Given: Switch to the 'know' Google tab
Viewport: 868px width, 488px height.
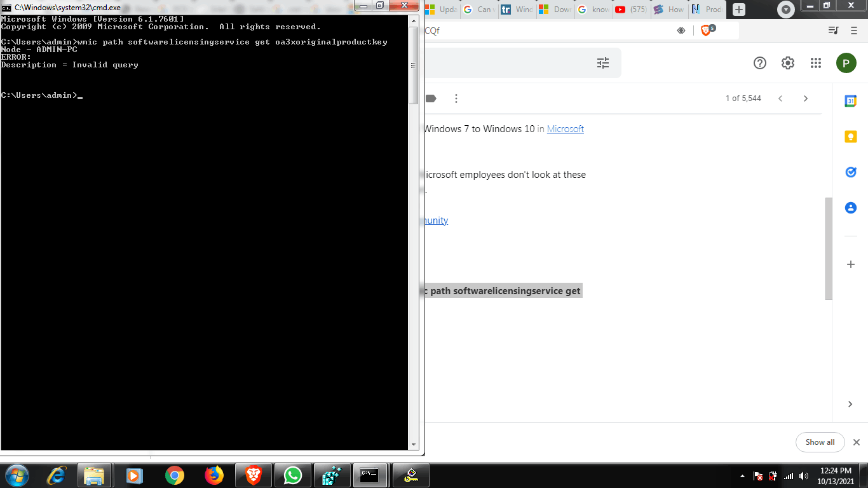Looking at the screenshot, I should (593, 10).
